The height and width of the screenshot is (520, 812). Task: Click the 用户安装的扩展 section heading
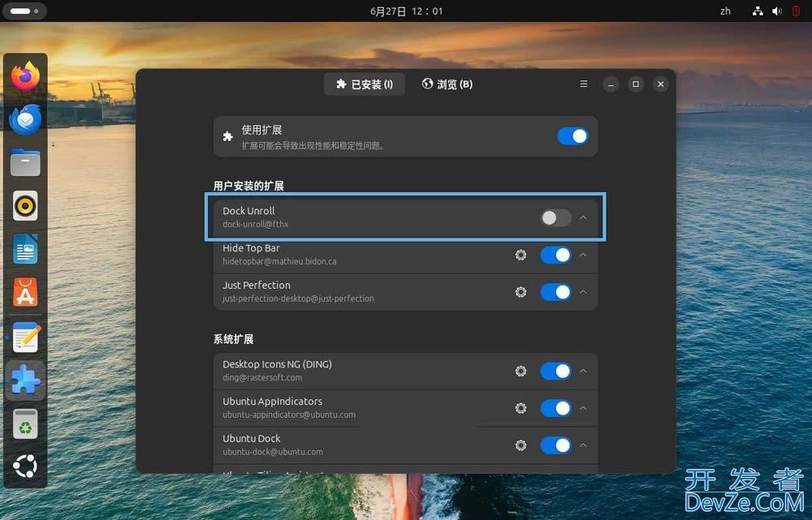click(x=248, y=186)
